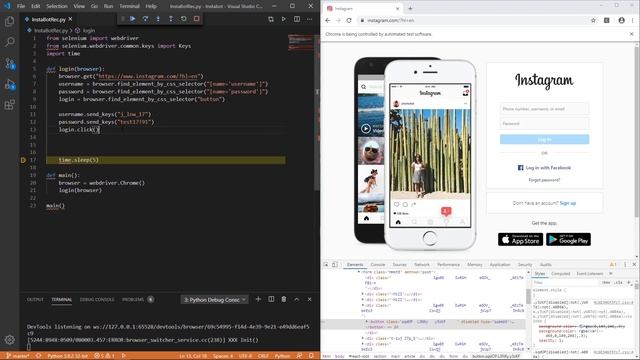Step out in debug toolbar
The width and height of the screenshot is (640, 360).
pyautogui.click(x=171, y=19)
